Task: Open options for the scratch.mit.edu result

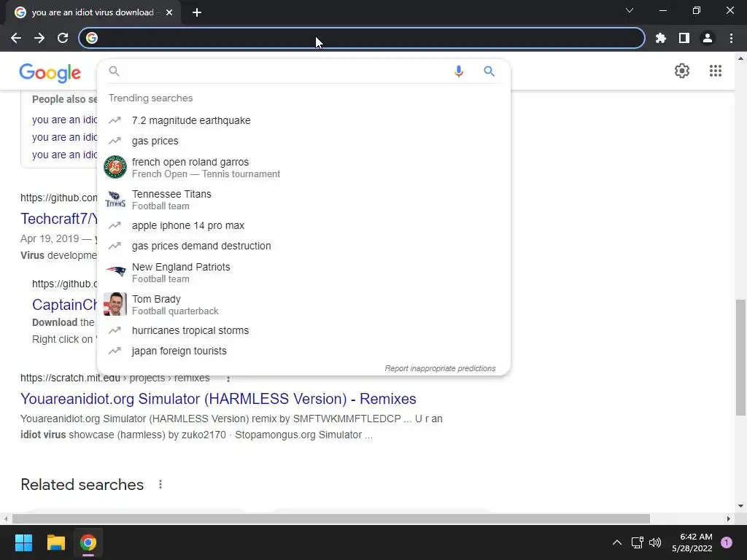Action: point(228,378)
